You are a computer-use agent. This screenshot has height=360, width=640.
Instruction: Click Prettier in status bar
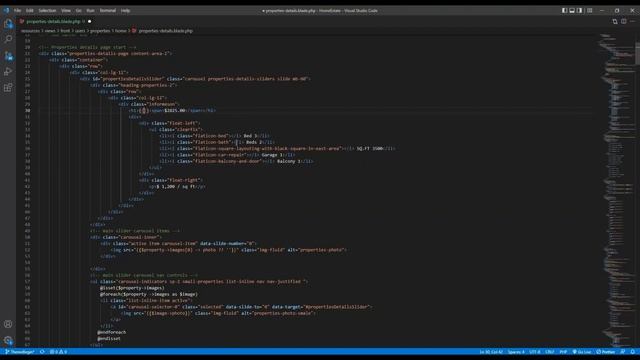[606, 352]
